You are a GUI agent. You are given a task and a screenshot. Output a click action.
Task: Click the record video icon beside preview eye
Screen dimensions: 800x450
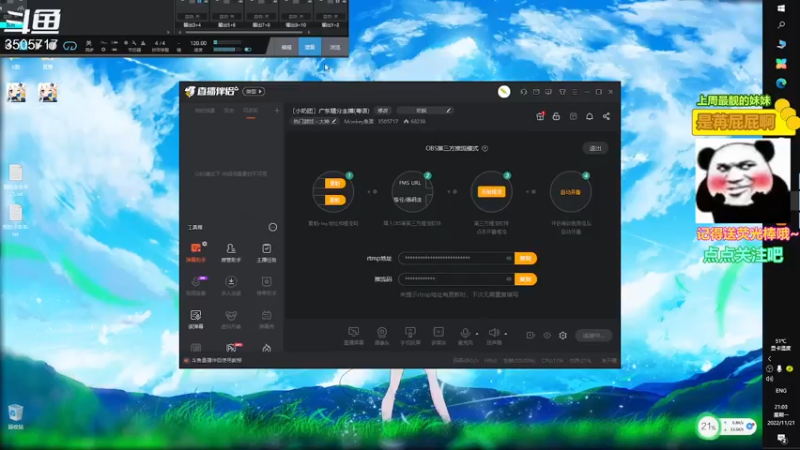click(x=531, y=335)
